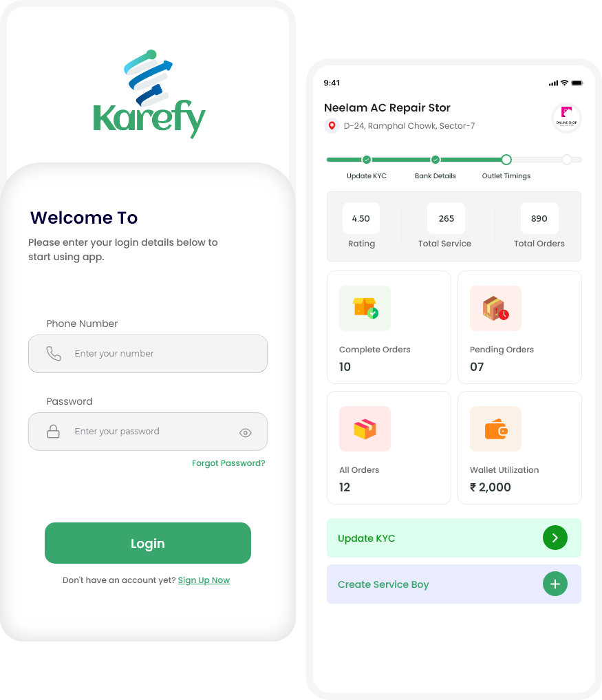Open the All Orders box icon

(365, 429)
